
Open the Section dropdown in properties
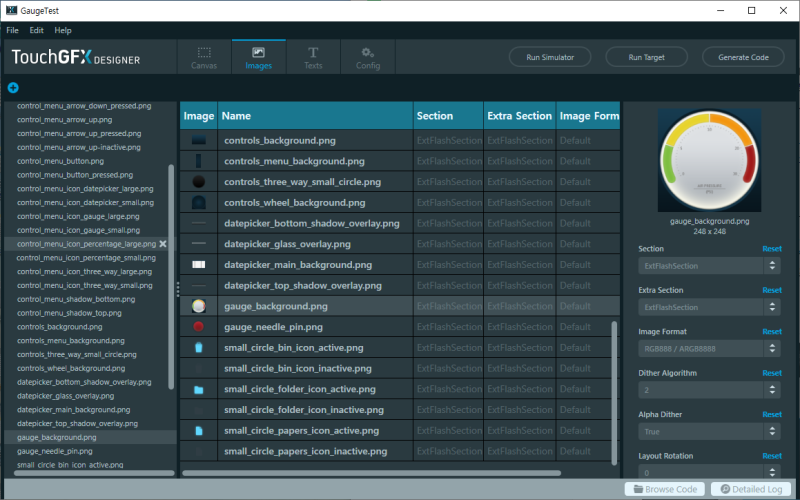709,266
